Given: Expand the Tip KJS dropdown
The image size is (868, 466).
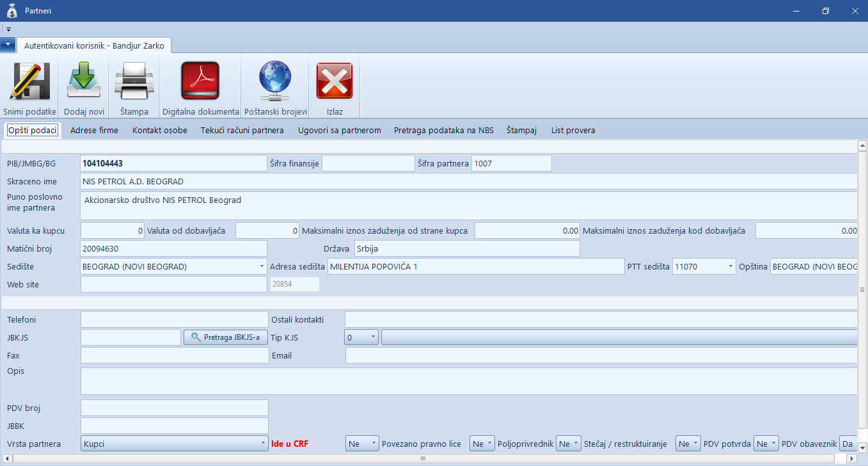Looking at the screenshot, I should point(374,337).
